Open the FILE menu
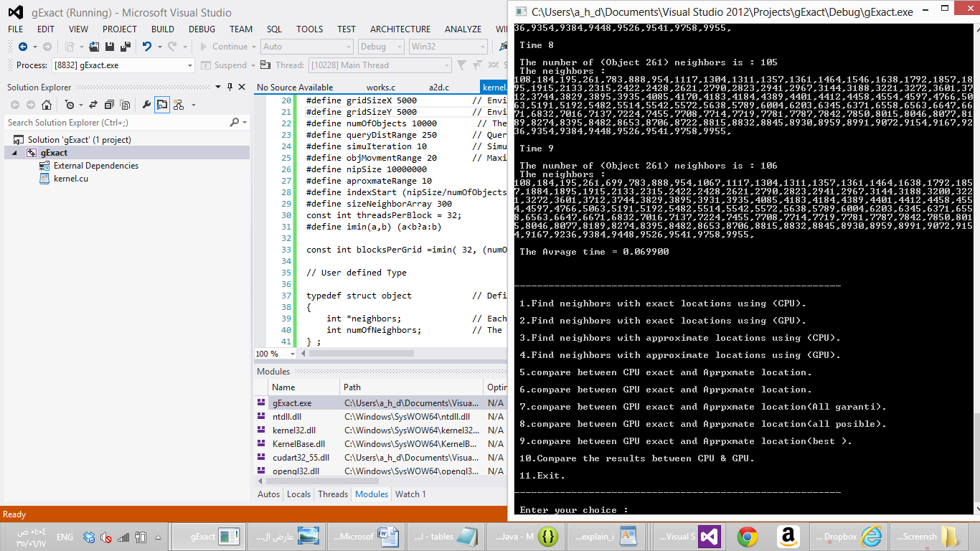The height and width of the screenshot is (551, 980). point(15,29)
